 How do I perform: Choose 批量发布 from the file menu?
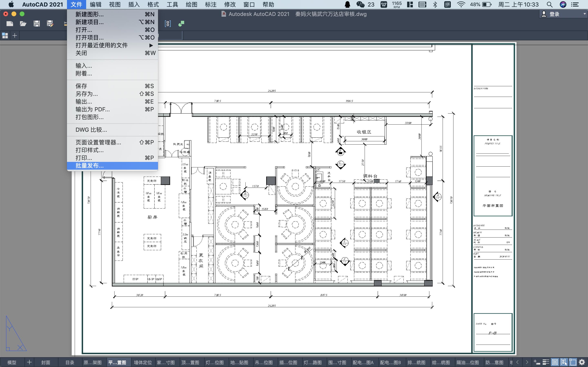pos(90,166)
